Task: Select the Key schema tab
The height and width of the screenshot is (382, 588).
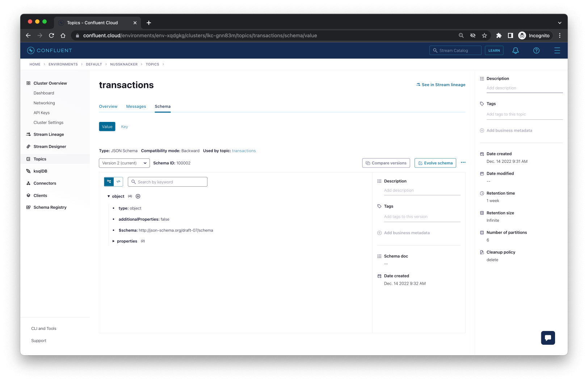Action: (125, 127)
